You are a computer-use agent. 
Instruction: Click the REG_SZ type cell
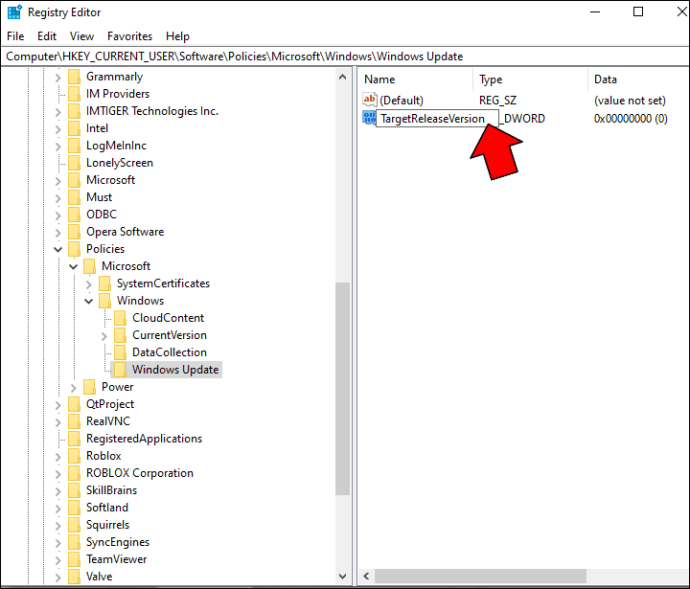click(498, 100)
